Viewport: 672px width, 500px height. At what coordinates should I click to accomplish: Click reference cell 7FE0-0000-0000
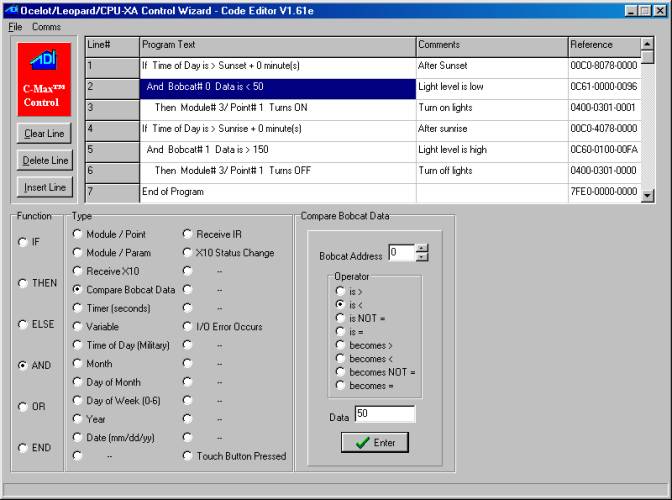pos(605,193)
